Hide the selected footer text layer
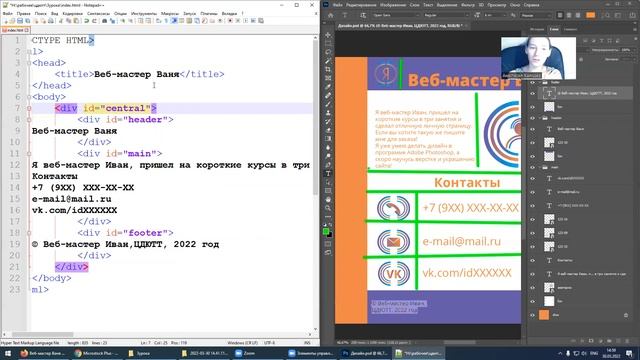The image size is (640, 360). (x=532, y=93)
